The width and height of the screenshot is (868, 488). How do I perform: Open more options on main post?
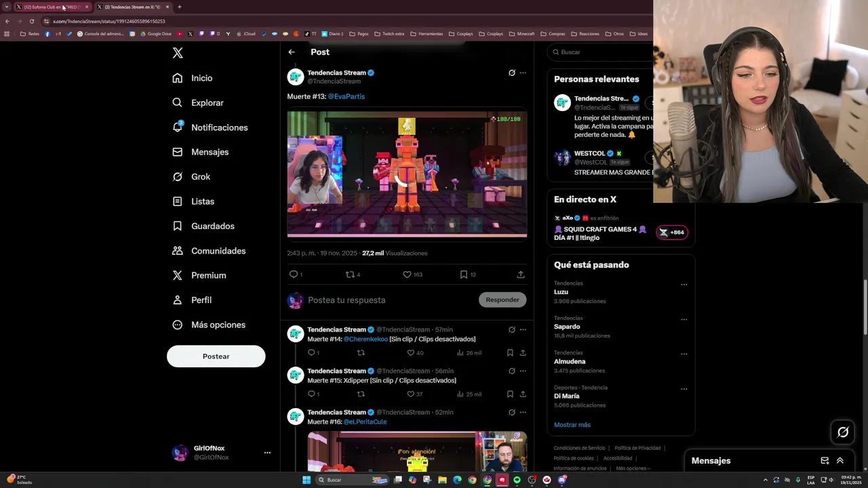[x=523, y=73]
